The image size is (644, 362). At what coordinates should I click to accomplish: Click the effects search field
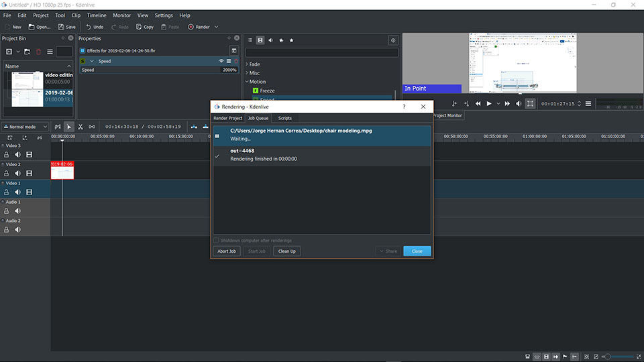pos(321,52)
